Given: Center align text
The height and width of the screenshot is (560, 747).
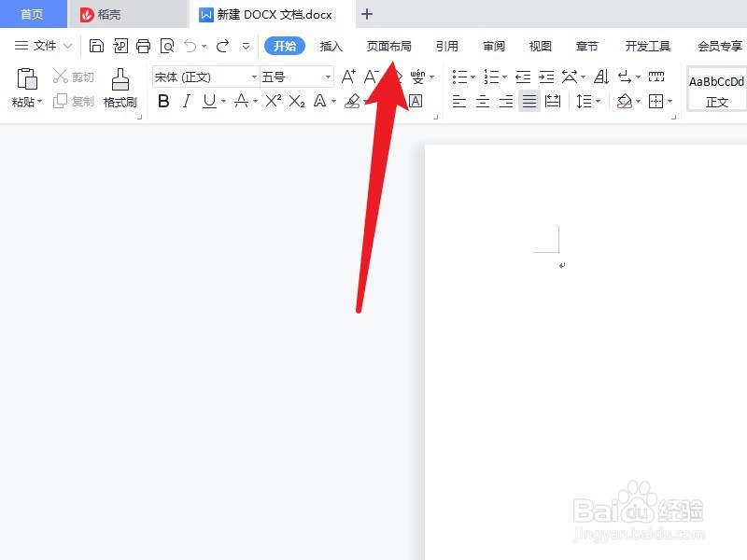Looking at the screenshot, I should pyautogui.click(x=483, y=101).
